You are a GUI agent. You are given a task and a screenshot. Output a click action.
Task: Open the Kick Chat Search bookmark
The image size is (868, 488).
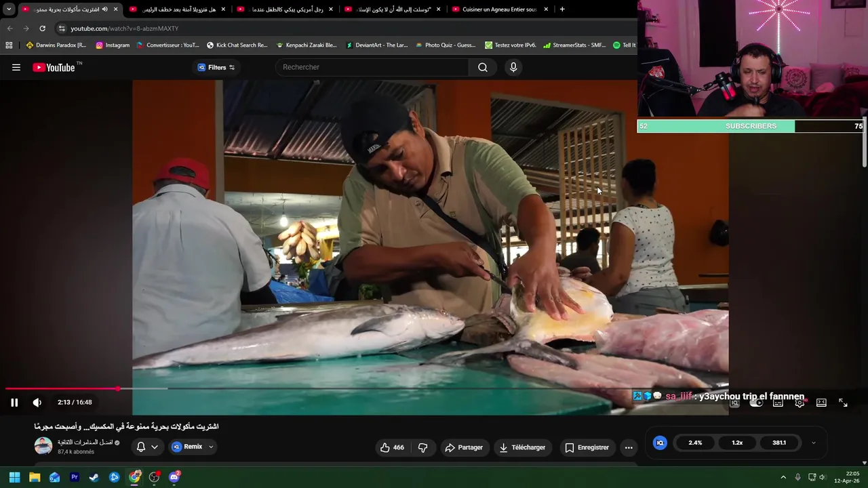(x=237, y=45)
